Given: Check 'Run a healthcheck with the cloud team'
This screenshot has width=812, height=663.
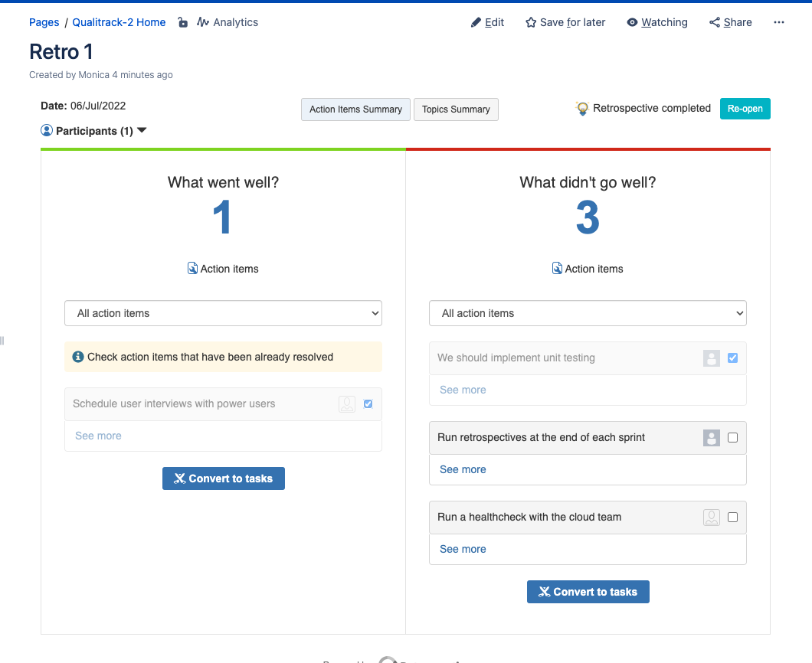Looking at the screenshot, I should (732, 518).
